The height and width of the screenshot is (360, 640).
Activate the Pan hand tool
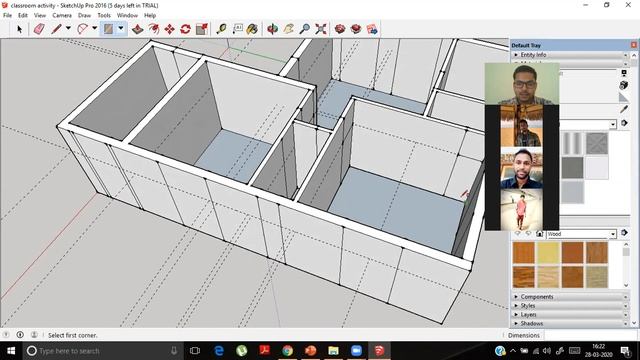[289, 29]
